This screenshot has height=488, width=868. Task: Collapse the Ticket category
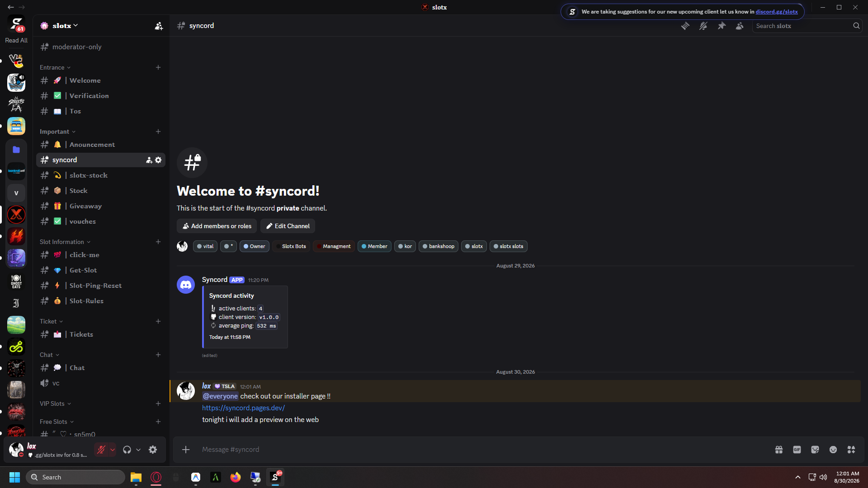[x=51, y=321]
